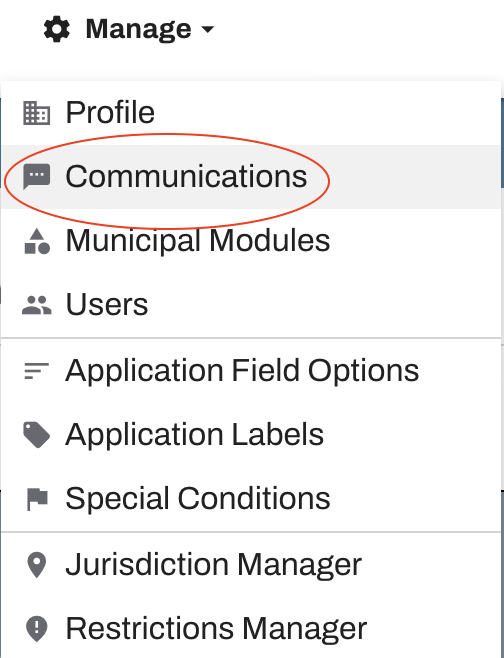Open Municipal Modules

(x=251, y=240)
